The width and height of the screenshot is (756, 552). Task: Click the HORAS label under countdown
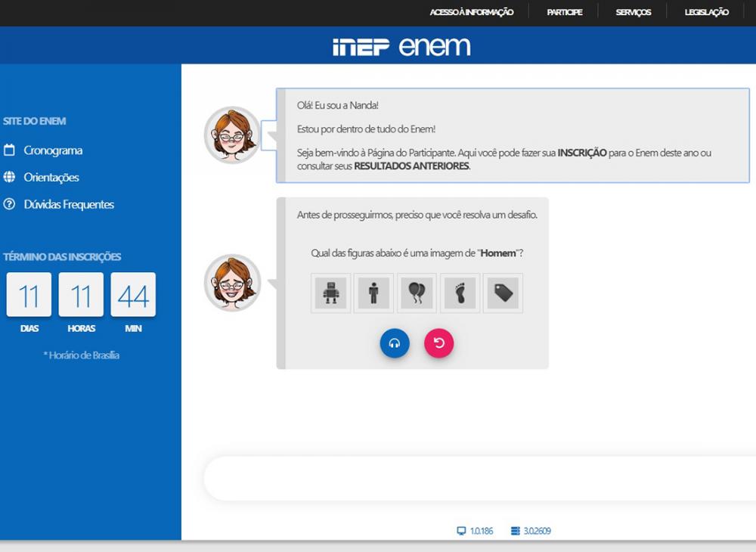(x=82, y=328)
